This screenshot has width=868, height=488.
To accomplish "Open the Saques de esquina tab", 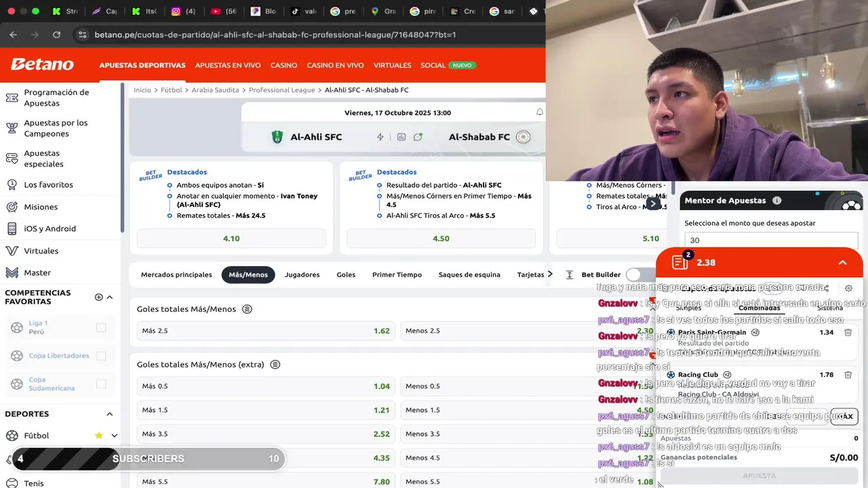I will tap(469, 274).
